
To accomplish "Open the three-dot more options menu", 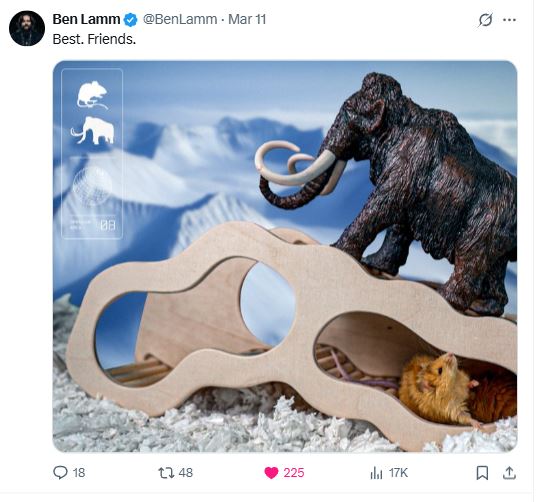I will 509,20.
